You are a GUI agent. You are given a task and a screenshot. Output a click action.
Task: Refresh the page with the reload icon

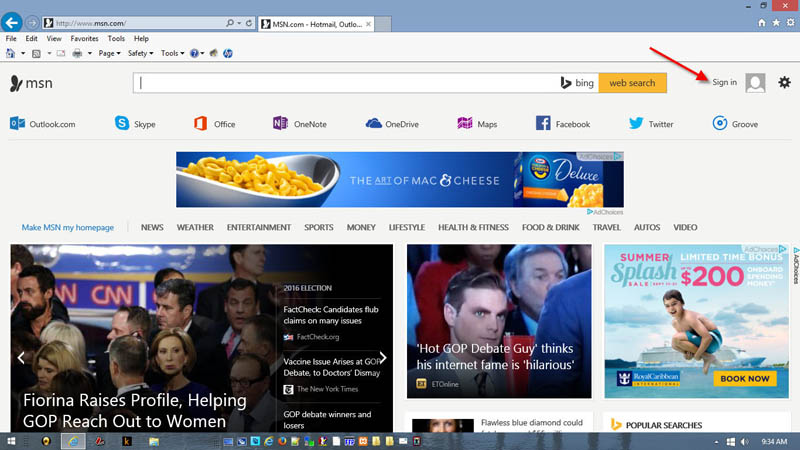click(x=249, y=23)
